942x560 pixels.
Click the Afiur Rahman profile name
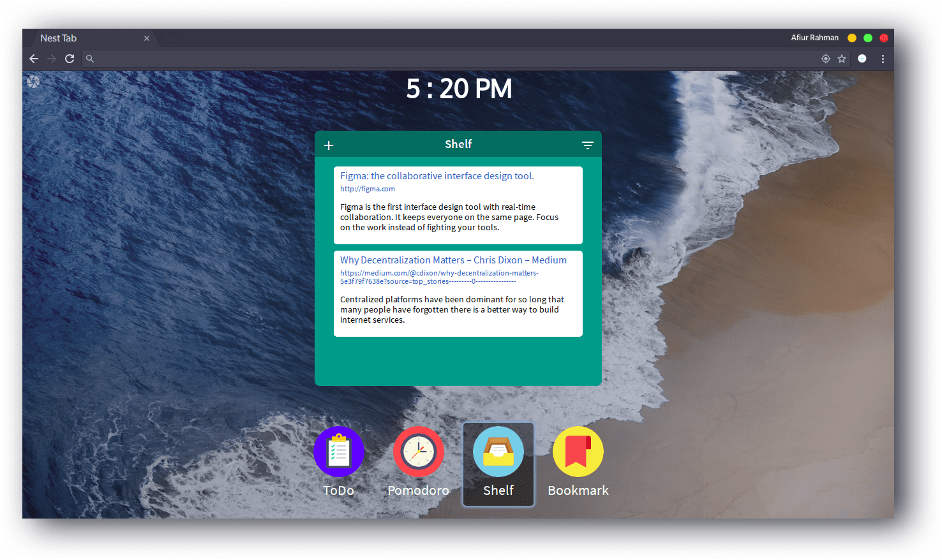click(815, 38)
